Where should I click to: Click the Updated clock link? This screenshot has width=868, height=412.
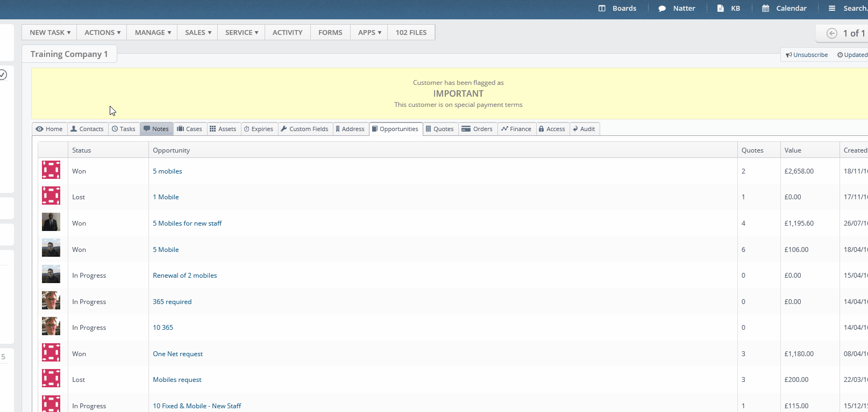point(852,55)
